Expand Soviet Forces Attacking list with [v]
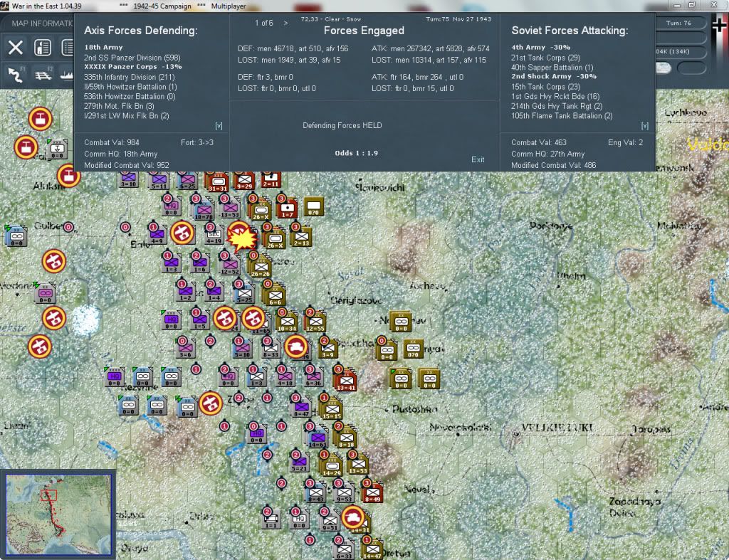Screen dimensions: 729x560 644,125
